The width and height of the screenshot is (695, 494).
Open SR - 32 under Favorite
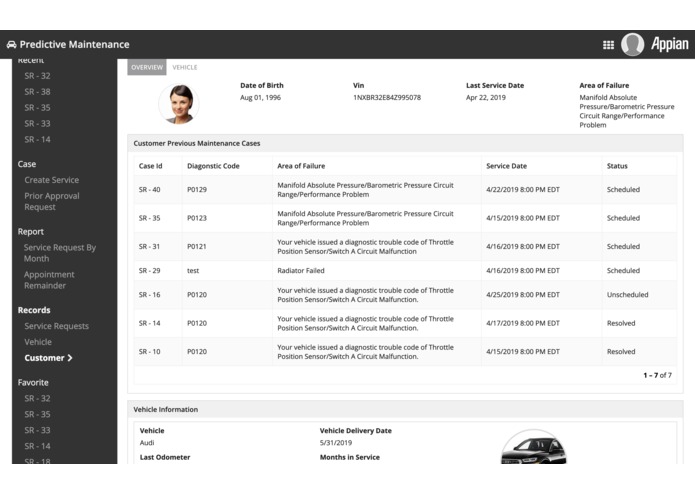tap(37, 398)
